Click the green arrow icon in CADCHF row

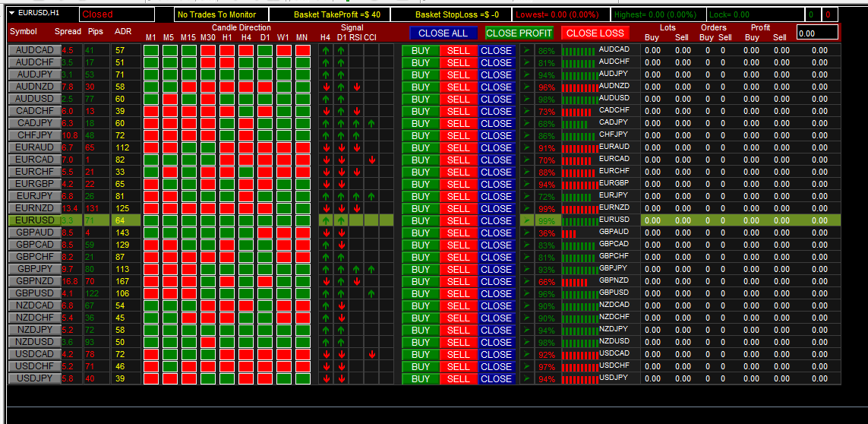(x=526, y=112)
